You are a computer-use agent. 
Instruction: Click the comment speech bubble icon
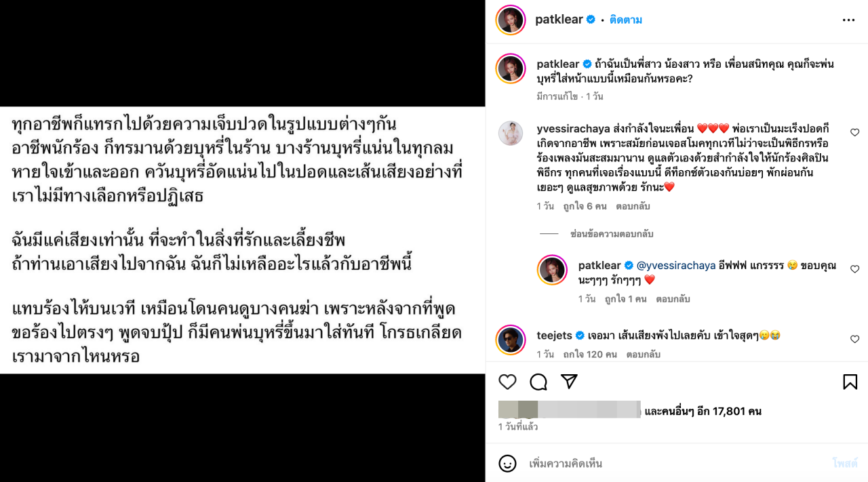tap(538, 382)
